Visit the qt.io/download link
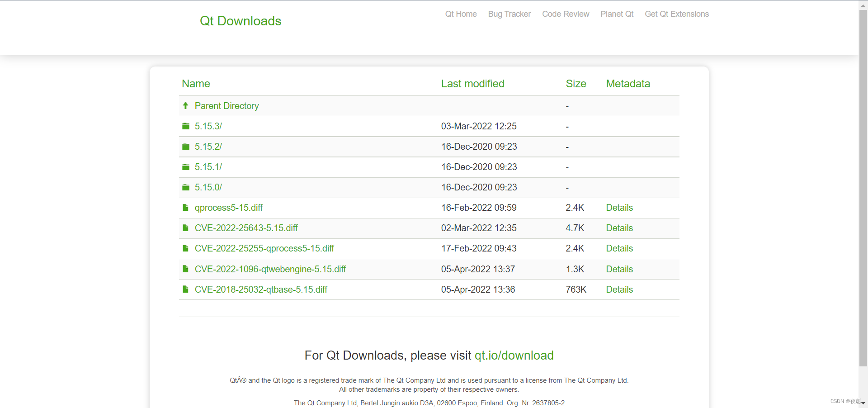The height and width of the screenshot is (408, 868). [x=514, y=356]
